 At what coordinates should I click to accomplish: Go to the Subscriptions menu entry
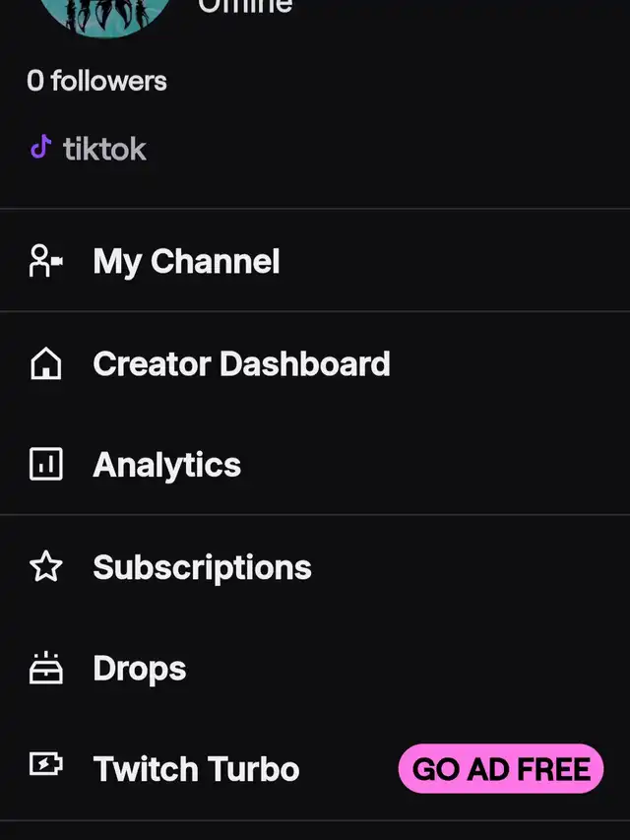tap(315, 566)
